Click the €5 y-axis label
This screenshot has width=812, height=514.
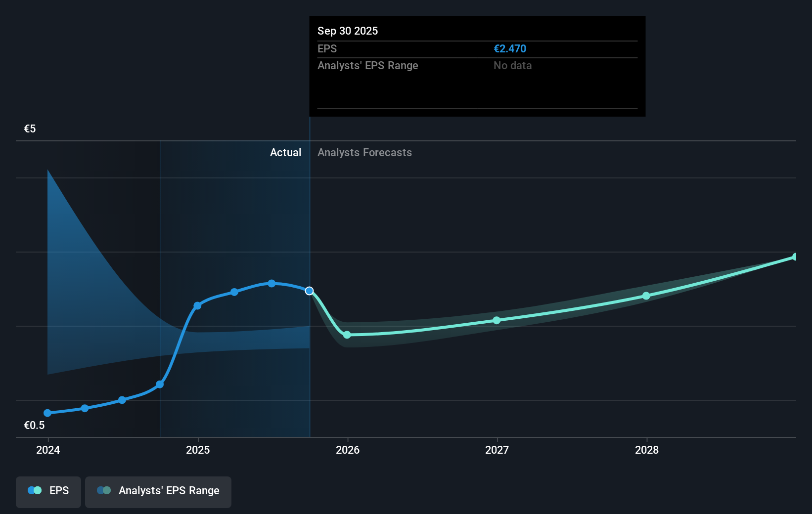point(30,129)
